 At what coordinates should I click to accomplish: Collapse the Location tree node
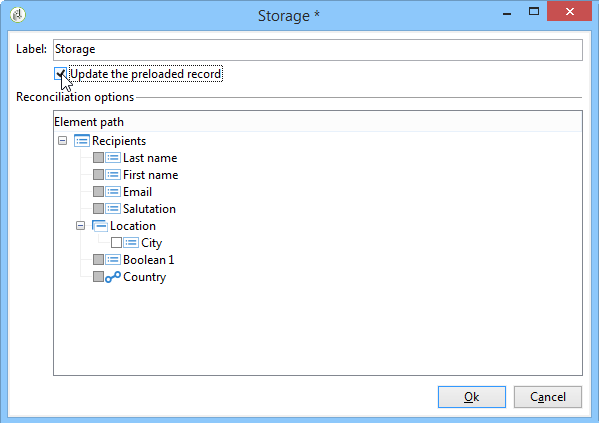coord(80,226)
